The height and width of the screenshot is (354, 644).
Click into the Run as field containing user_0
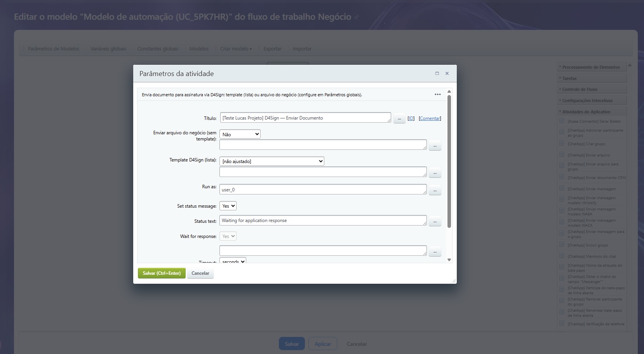point(323,189)
